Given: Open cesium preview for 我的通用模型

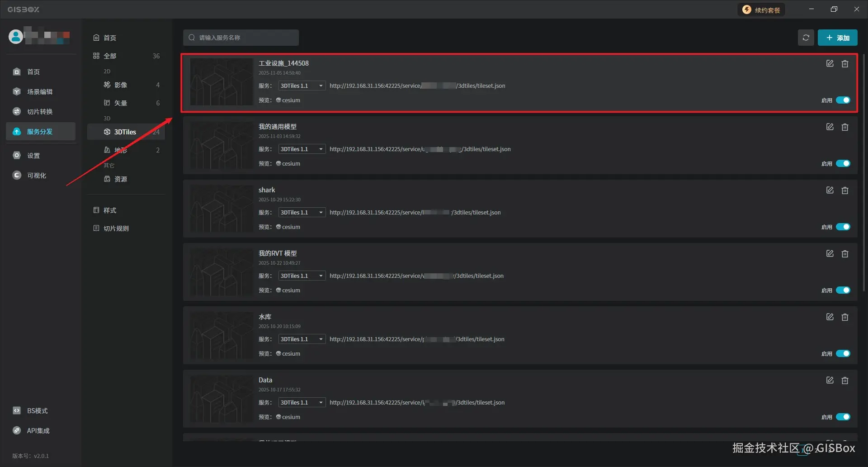Looking at the screenshot, I should (x=288, y=164).
